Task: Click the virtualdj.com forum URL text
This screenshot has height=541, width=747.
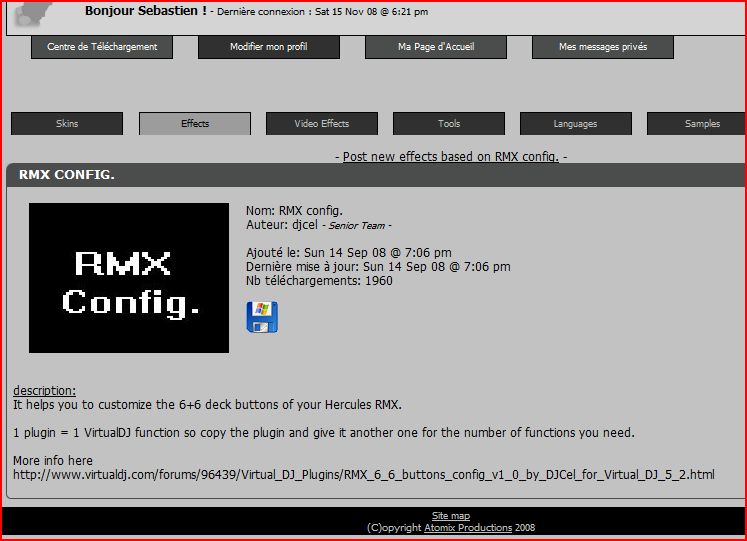Action: click(363, 475)
